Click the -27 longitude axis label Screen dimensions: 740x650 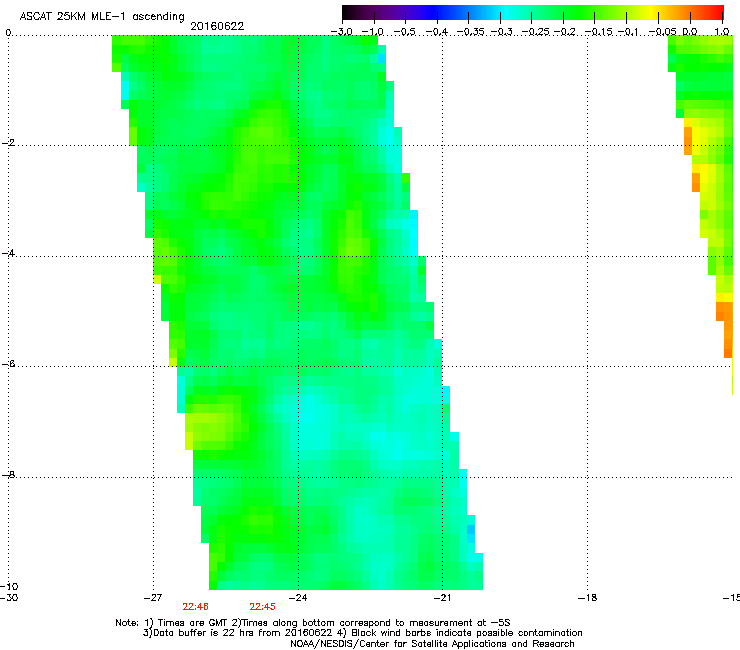tap(153, 598)
